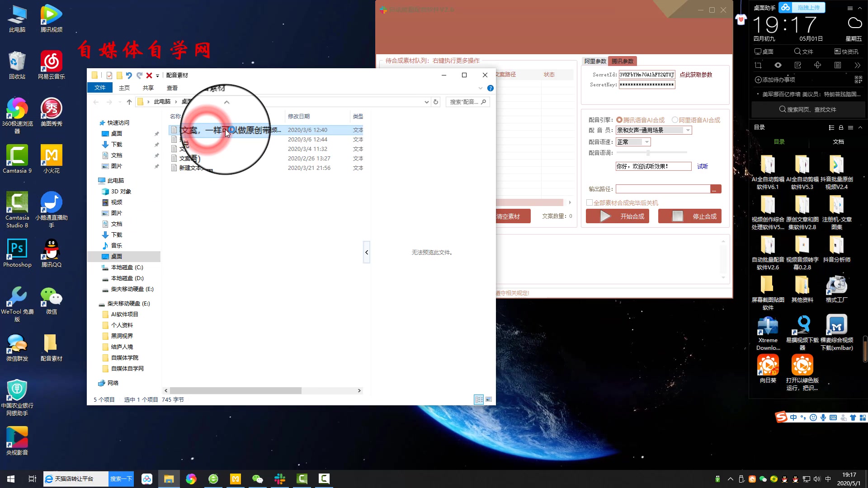Click 开始合成 button
Screen dimensions: 868x488
point(618,216)
